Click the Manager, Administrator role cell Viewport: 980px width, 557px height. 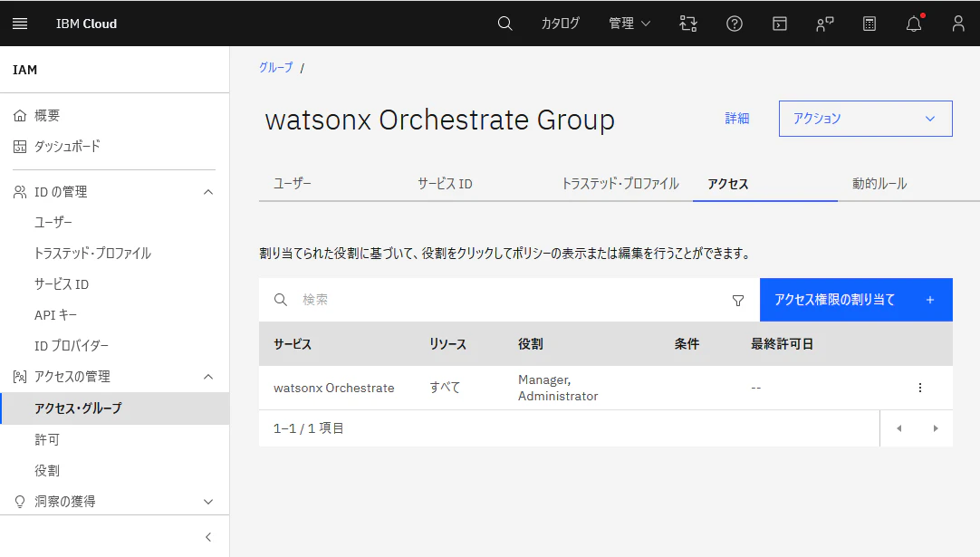558,388
